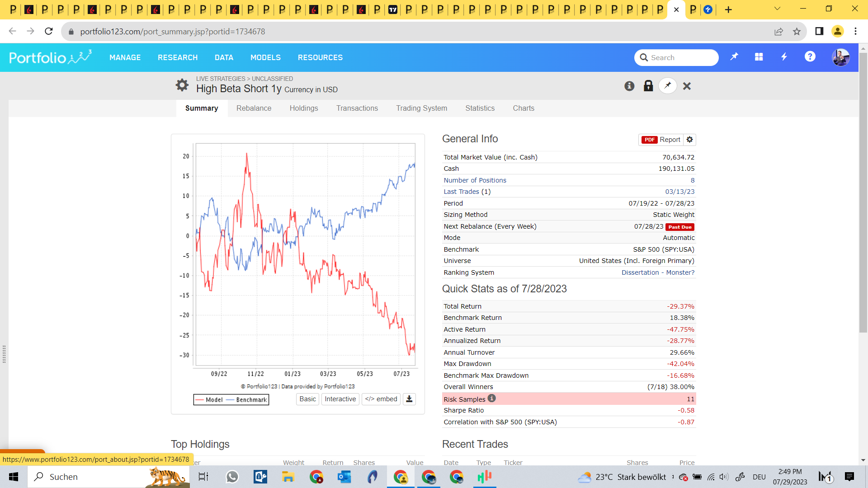The width and height of the screenshot is (868, 488).
Task: Click the round pin strategy button
Action: (x=668, y=85)
